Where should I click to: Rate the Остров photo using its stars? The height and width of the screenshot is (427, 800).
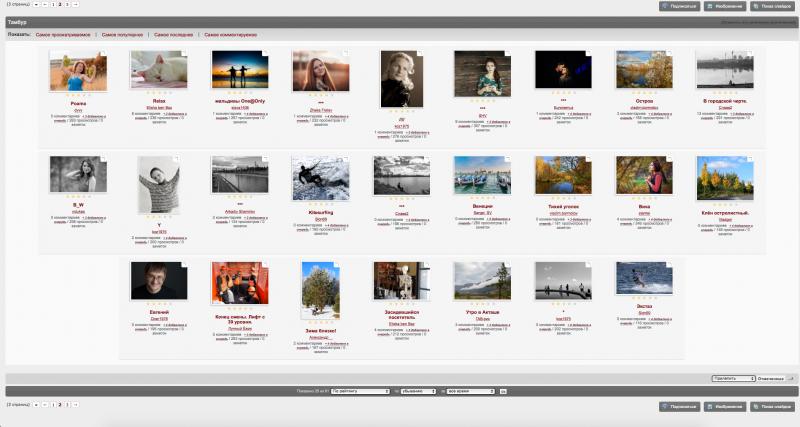click(x=644, y=93)
